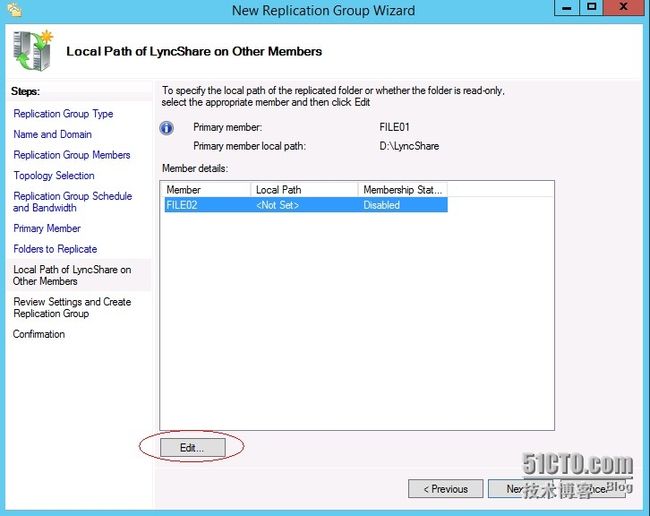Click Review Settings and Create Replication Group step
Image resolution: width=650 pixels, height=516 pixels.
pos(72,308)
